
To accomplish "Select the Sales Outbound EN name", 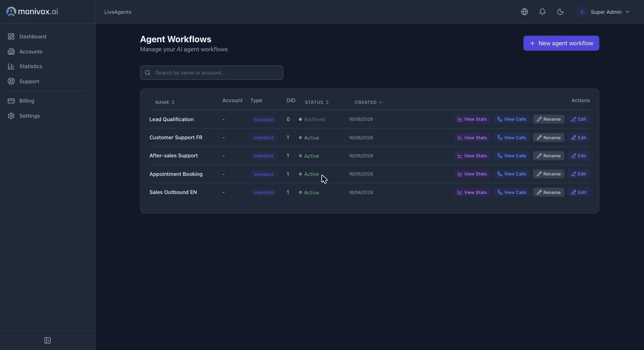I will [x=173, y=192].
